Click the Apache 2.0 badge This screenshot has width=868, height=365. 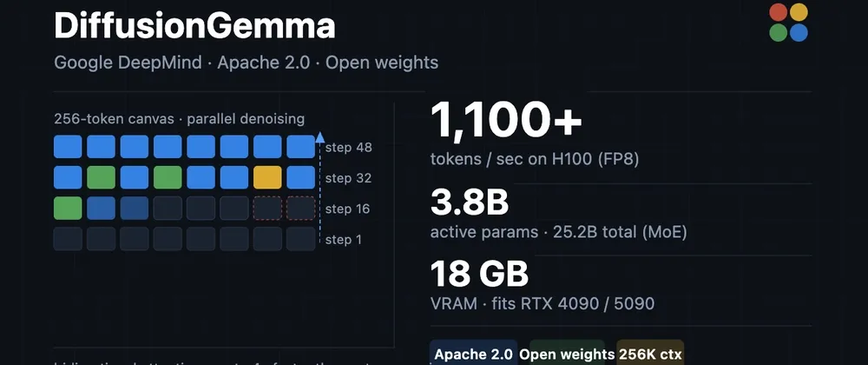(474, 354)
